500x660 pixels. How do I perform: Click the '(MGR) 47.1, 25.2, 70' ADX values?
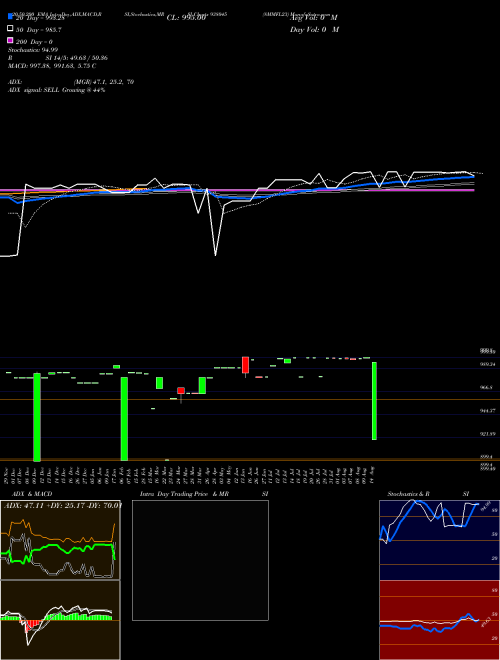104,82
